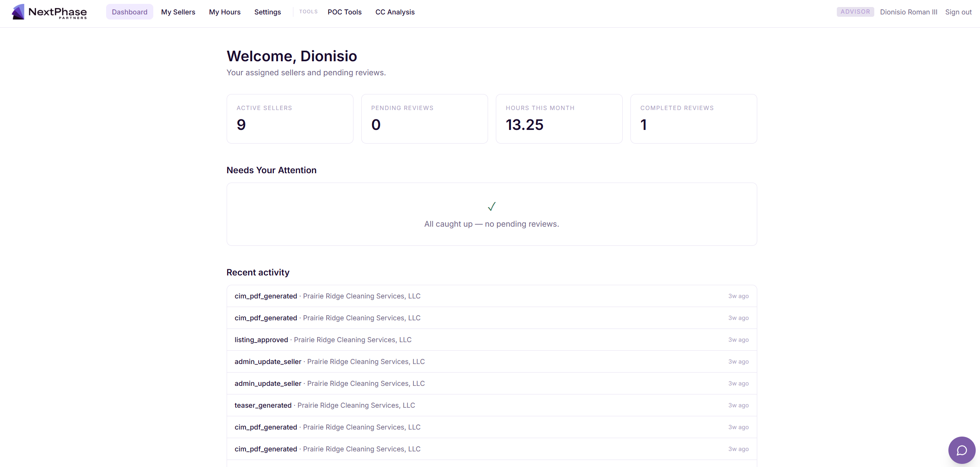The height and width of the screenshot is (467, 980).
Task: Click the '3w ago' timestamp on teaser_generated row
Action: coord(739,405)
